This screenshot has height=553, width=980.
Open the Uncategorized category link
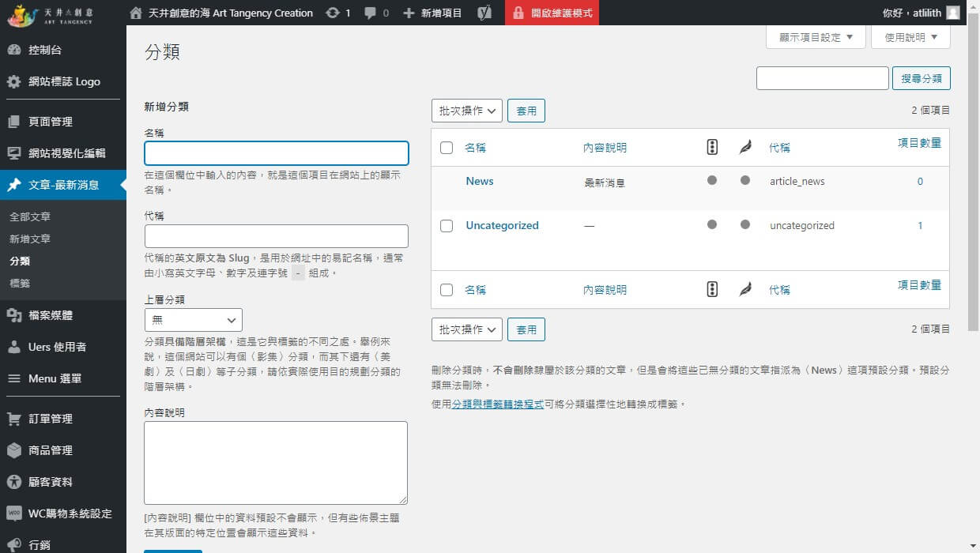coord(502,225)
